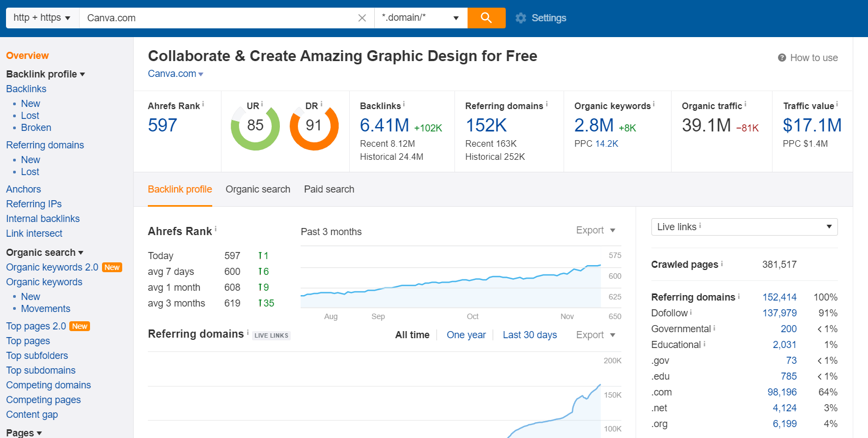Click the info icon next to Ahrefs Rank metric

203,104
